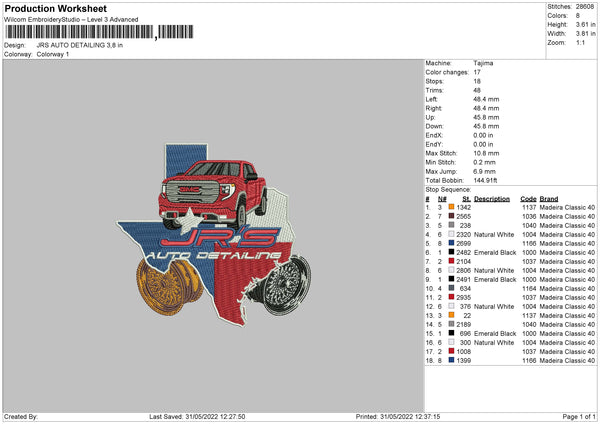This screenshot has width=600, height=424.
Task: Select the dark red swatch in sequence row 2
Action: click(x=453, y=216)
